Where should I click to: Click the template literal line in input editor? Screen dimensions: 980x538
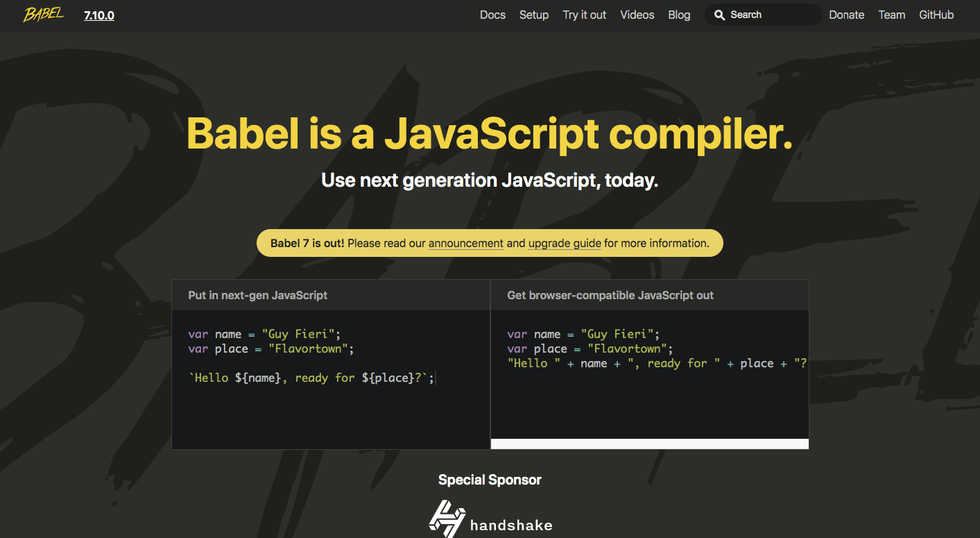[x=311, y=378]
